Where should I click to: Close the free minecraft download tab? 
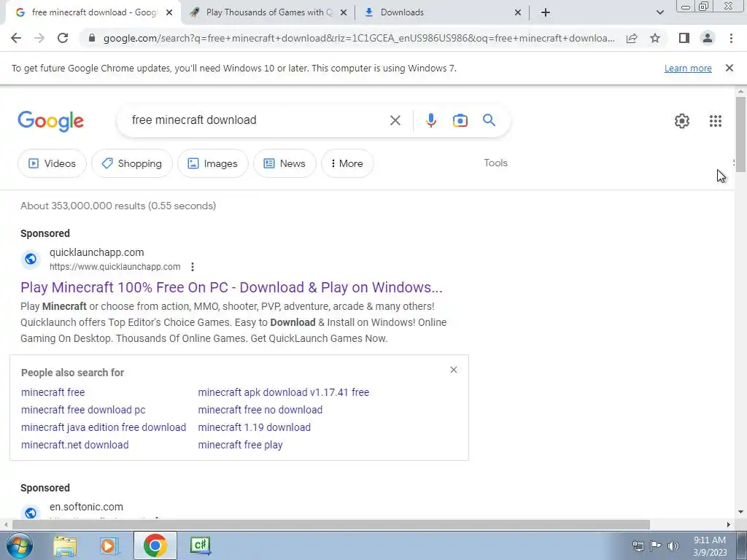tap(169, 13)
